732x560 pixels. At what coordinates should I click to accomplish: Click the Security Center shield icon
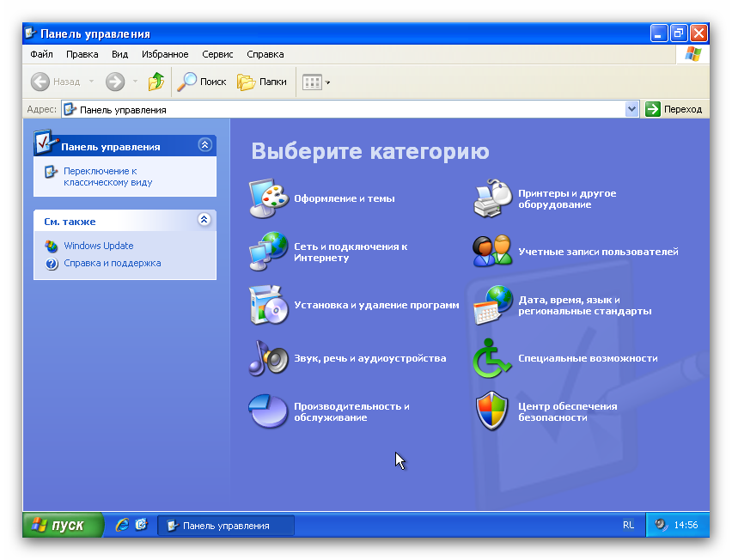[x=492, y=411]
